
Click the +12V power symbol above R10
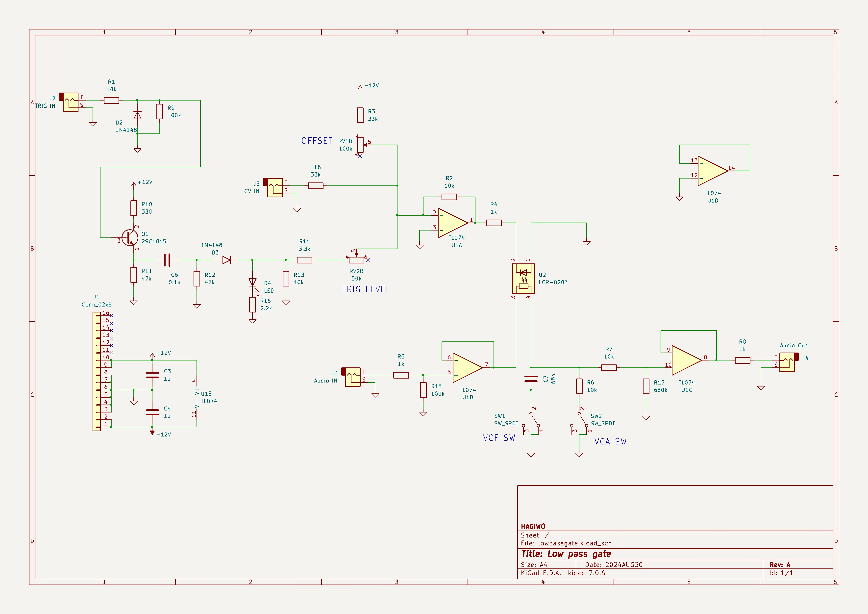pyautogui.click(x=133, y=185)
